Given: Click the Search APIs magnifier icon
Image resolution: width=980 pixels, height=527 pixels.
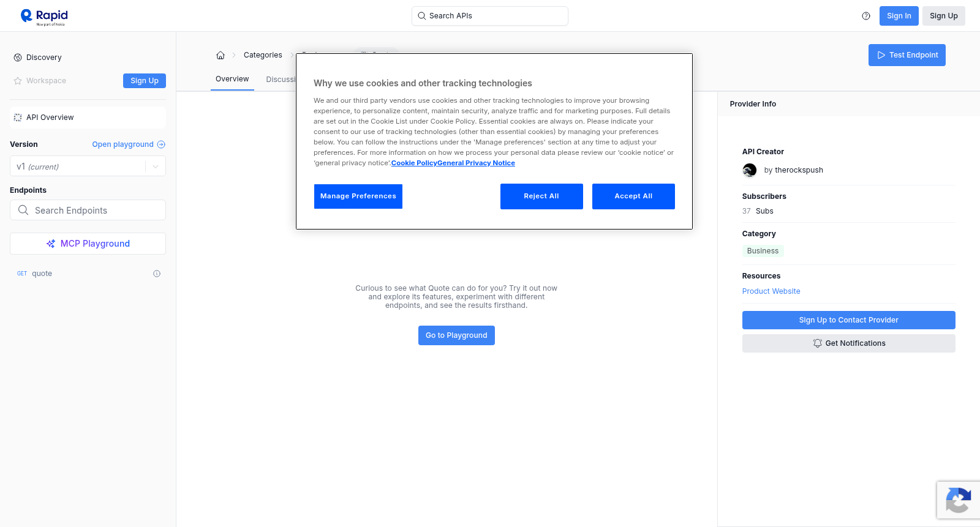Looking at the screenshot, I should (x=422, y=16).
